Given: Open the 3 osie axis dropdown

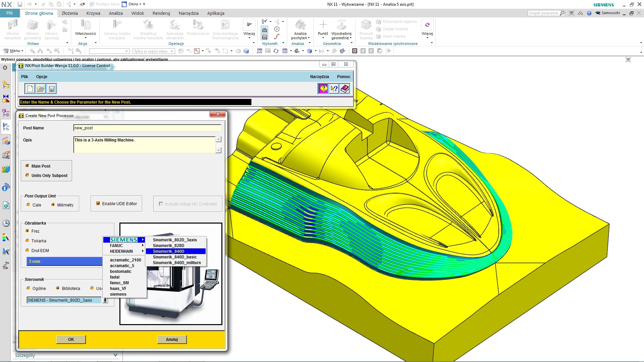Looking at the screenshot, I should coord(64,261).
